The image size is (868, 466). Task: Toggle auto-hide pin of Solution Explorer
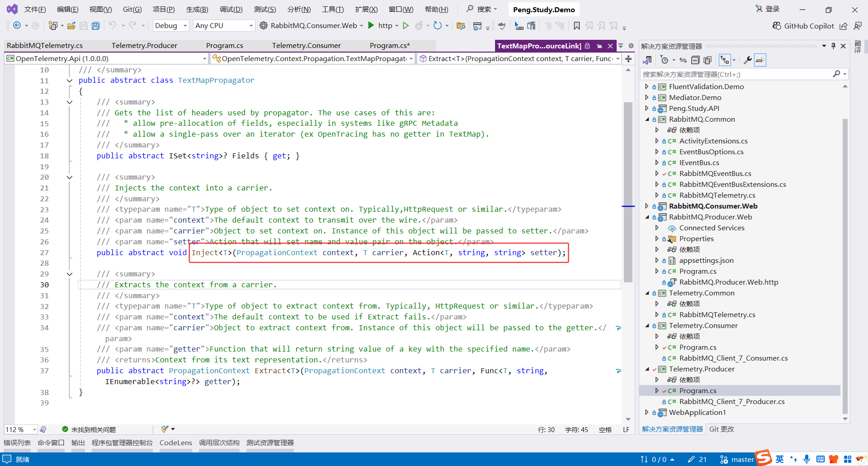click(x=833, y=46)
